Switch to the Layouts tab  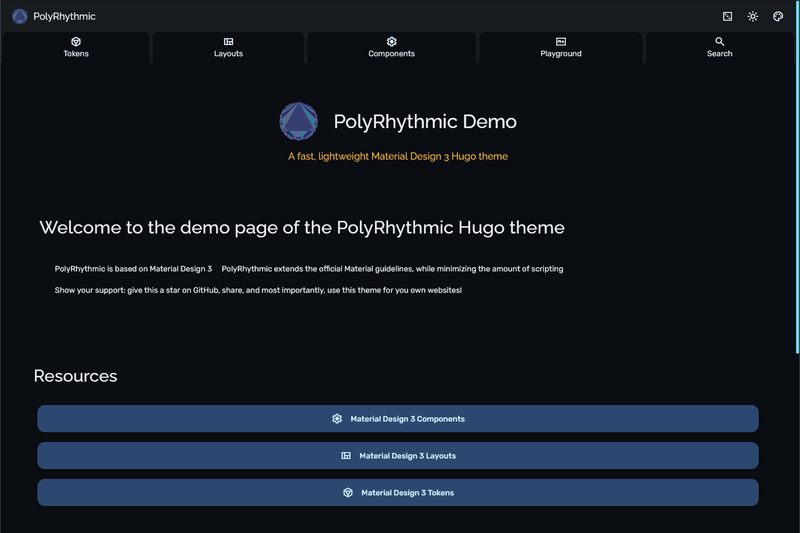click(x=228, y=47)
